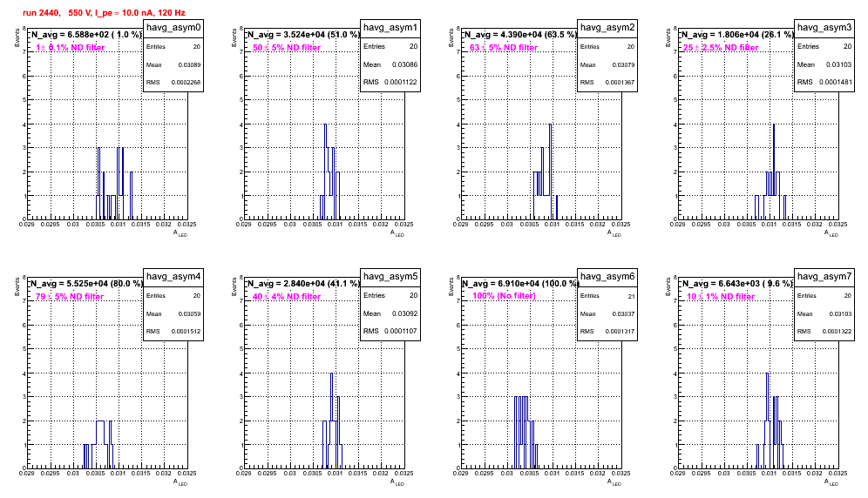Click Mean value 0.03103 in havg_asym7 box
Image resolution: width=868 pixels, height=498 pixels.
click(840, 313)
